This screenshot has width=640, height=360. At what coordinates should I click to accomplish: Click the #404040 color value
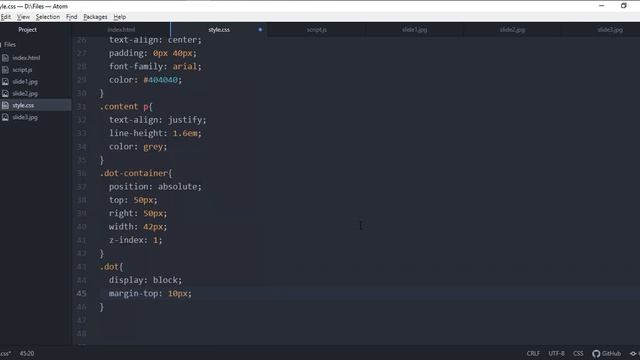click(x=160, y=80)
